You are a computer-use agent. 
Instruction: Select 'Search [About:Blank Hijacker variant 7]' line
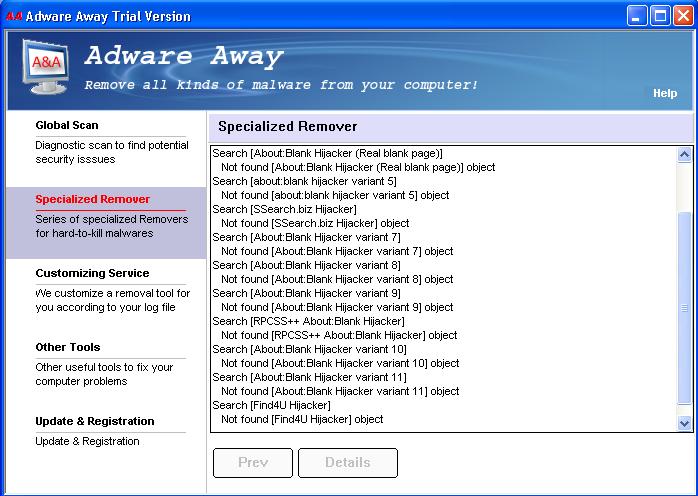306,237
